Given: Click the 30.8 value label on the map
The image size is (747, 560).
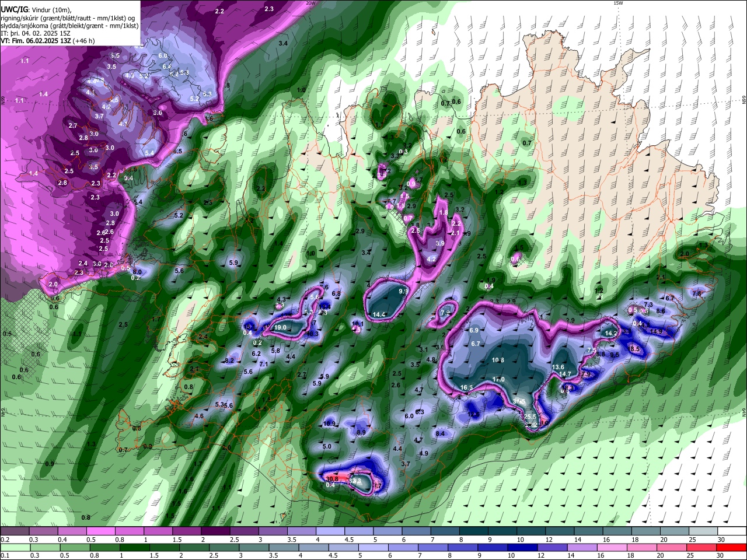Looking at the screenshot, I should (x=332, y=478).
